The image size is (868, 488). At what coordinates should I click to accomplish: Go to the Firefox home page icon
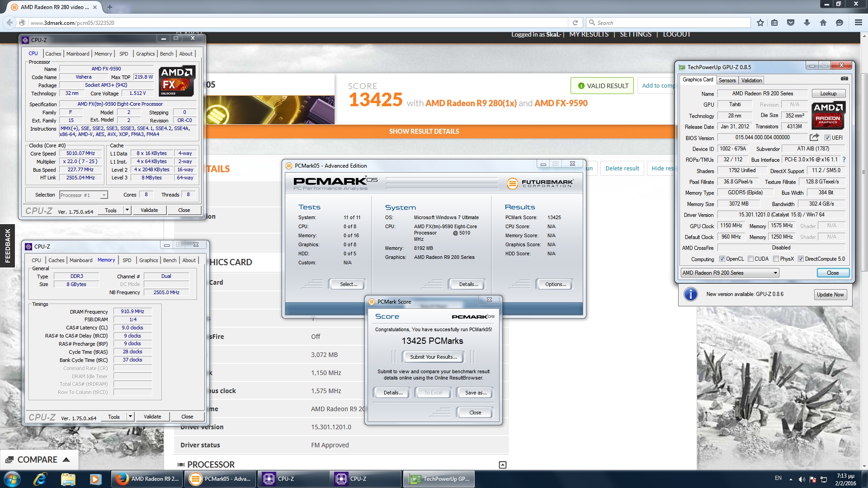tap(823, 23)
